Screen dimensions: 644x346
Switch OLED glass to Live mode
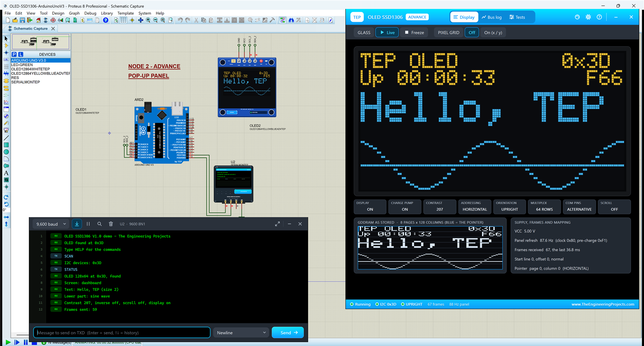coord(387,33)
